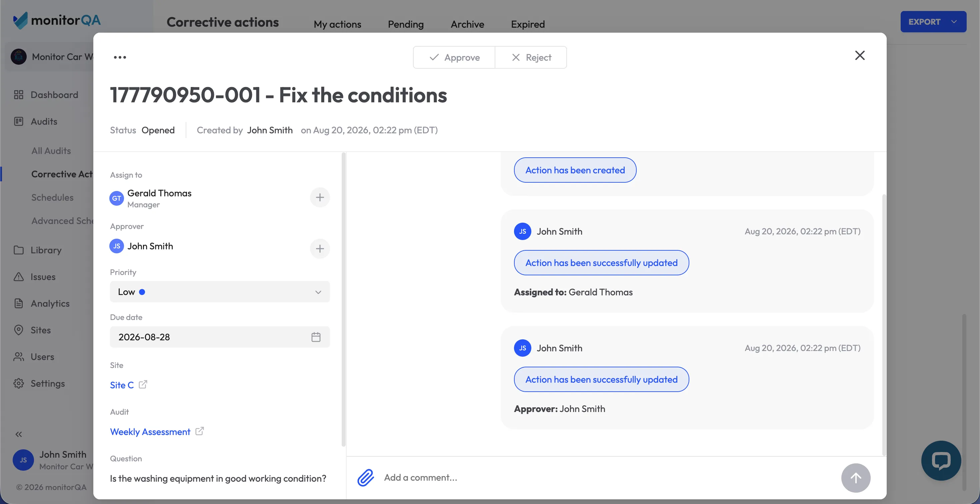The height and width of the screenshot is (504, 980).
Task: Approve the corrective action
Action: click(454, 57)
